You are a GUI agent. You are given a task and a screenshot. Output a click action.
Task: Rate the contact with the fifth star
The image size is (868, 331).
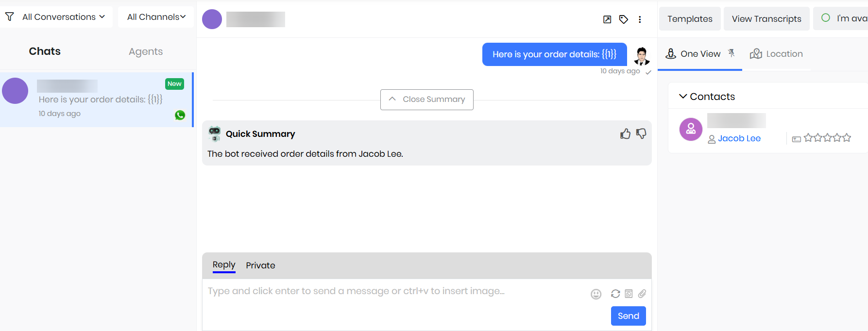click(847, 138)
